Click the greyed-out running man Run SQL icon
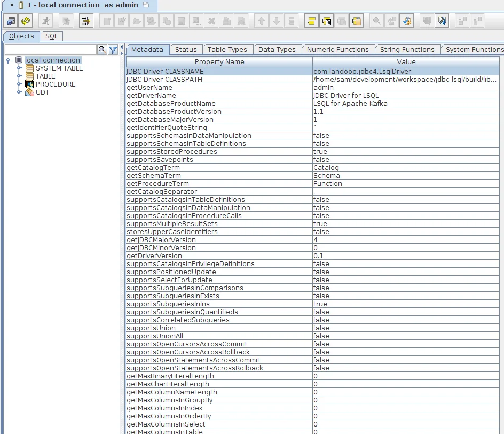This screenshot has height=434, width=504. (46, 21)
